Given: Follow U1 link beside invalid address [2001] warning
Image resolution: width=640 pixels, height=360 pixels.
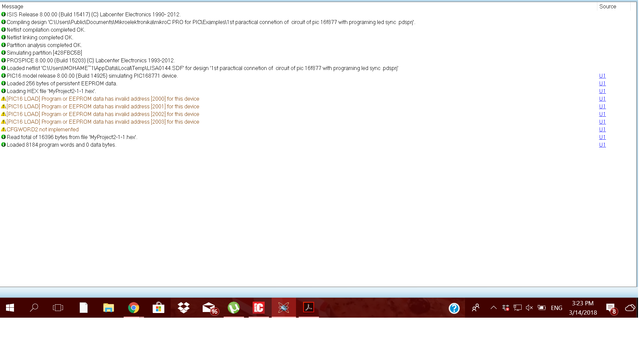Looking at the screenshot, I should [602, 107].
